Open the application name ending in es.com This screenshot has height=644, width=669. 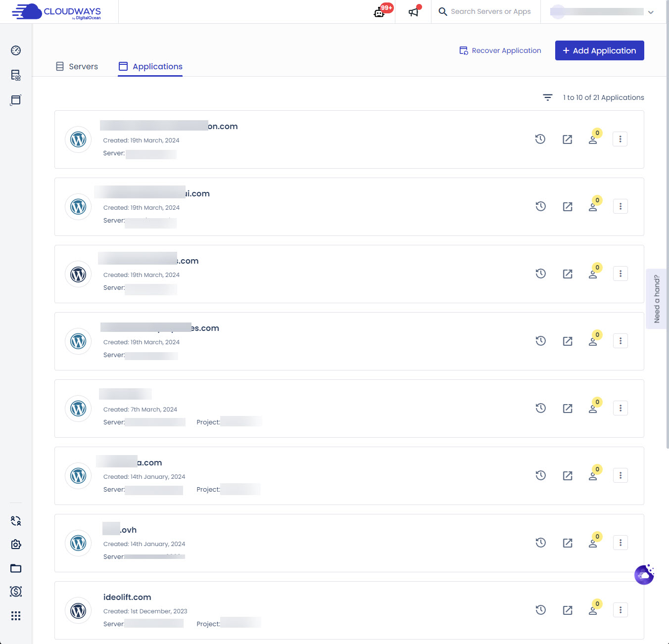159,328
